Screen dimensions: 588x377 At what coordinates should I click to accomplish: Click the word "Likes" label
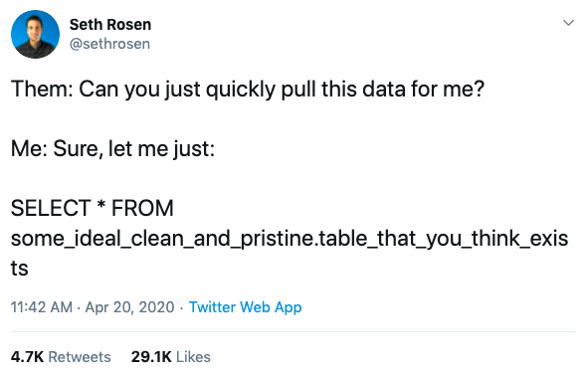(193, 357)
